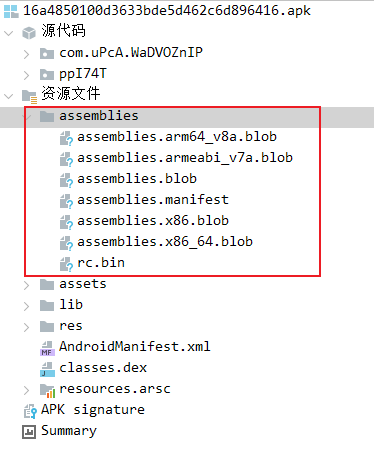The width and height of the screenshot is (374, 453).
Task: Click the Summary icon
Action: click(x=29, y=432)
